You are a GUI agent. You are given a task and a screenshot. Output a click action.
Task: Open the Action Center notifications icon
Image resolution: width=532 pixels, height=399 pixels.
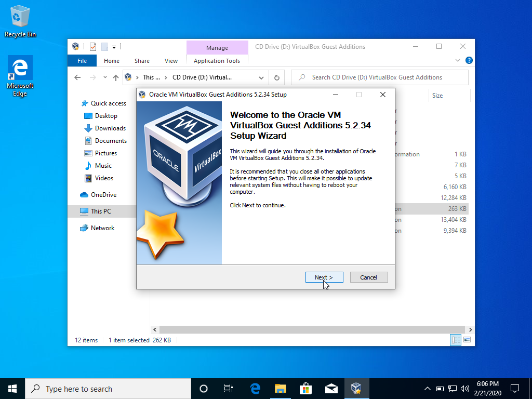(515, 389)
